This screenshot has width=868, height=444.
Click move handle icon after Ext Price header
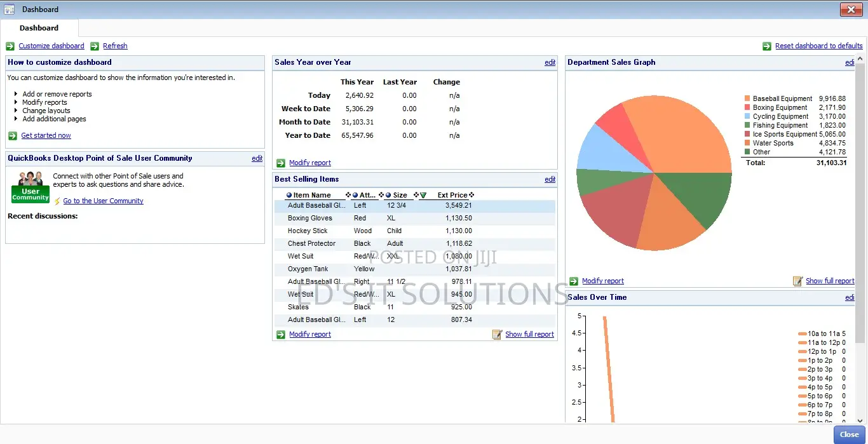tap(471, 195)
